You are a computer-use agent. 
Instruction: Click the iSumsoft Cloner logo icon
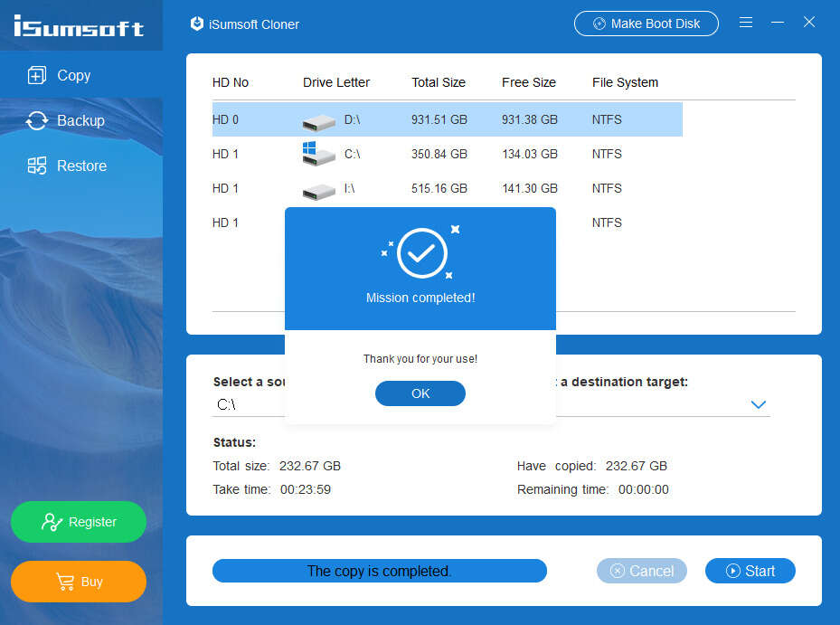click(197, 24)
